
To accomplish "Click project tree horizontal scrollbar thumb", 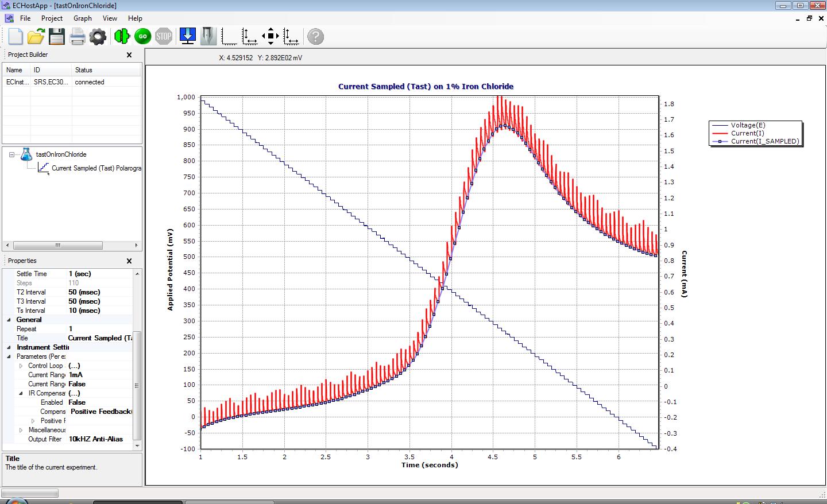I will click(x=57, y=245).
